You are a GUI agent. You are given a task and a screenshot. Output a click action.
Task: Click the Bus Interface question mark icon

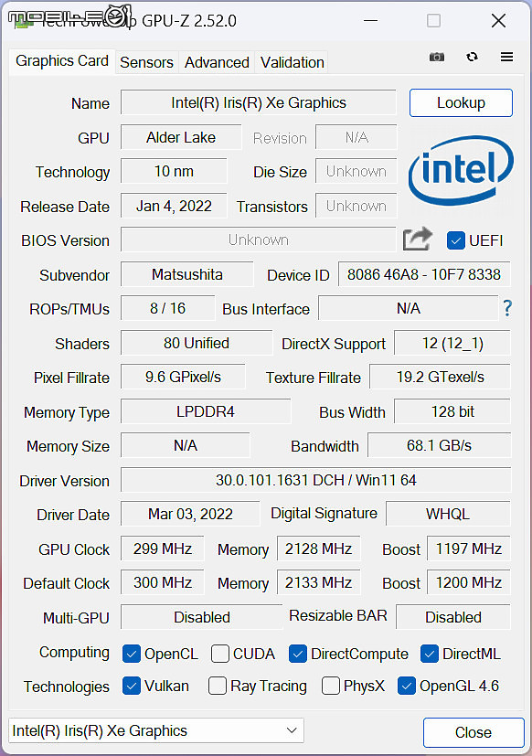point(507,307)
